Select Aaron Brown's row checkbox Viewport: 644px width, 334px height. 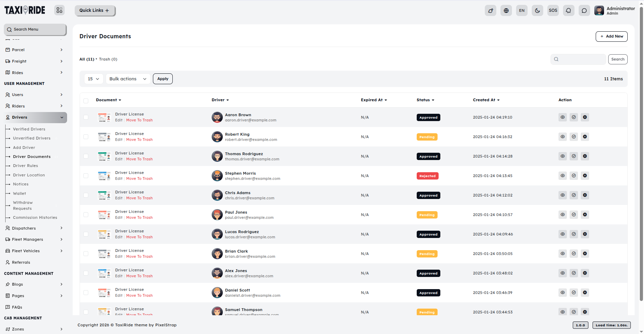click(x=86, y=117)
